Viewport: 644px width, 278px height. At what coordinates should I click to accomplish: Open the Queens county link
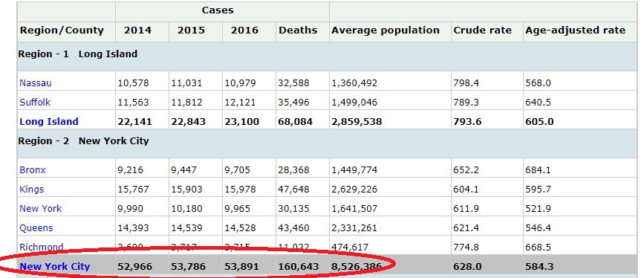pos(36,228)
